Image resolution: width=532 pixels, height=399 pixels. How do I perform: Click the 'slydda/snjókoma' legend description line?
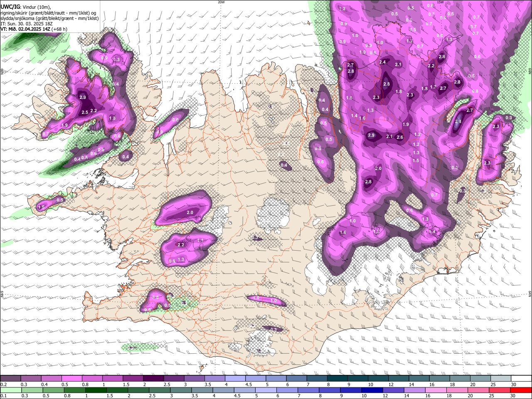pos(49,18)
